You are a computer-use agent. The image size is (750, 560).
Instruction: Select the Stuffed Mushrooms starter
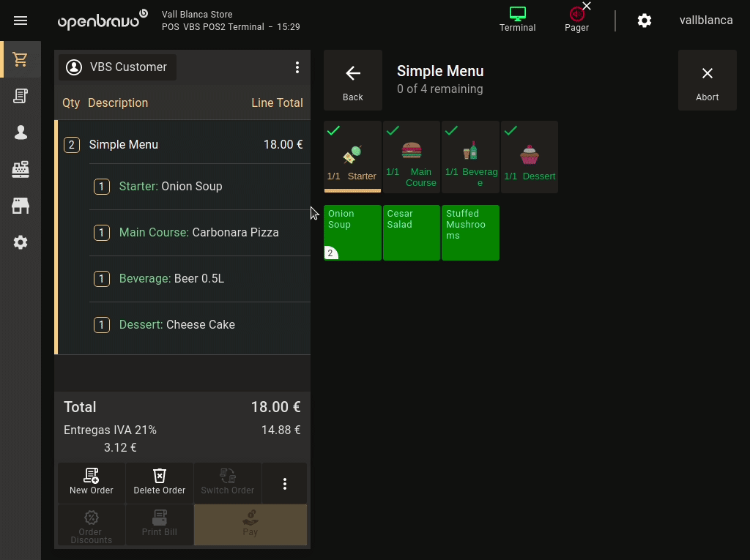pyautogui.click(x=470, y=233)
